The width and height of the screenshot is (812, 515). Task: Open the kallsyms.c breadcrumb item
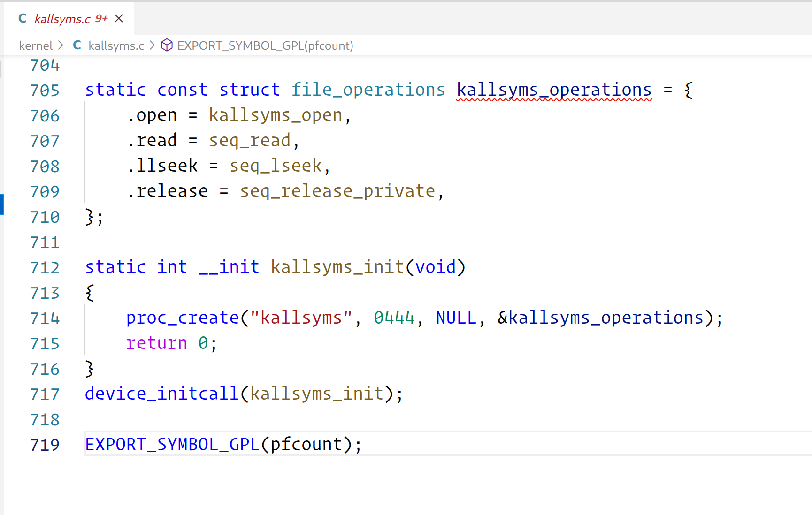point(116,45)
